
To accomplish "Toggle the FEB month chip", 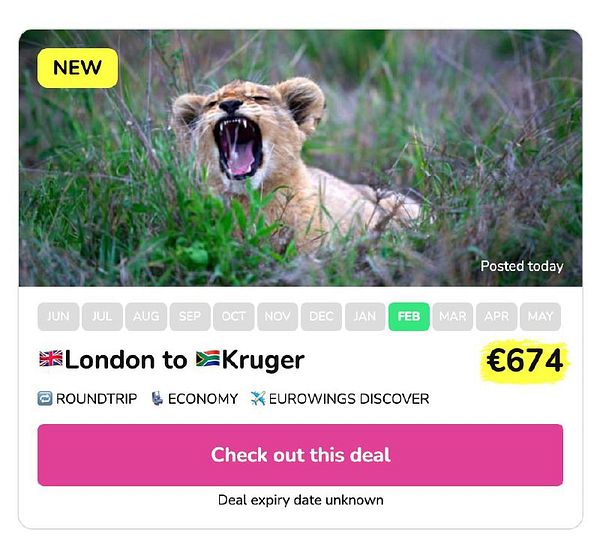I will [409, 316].
